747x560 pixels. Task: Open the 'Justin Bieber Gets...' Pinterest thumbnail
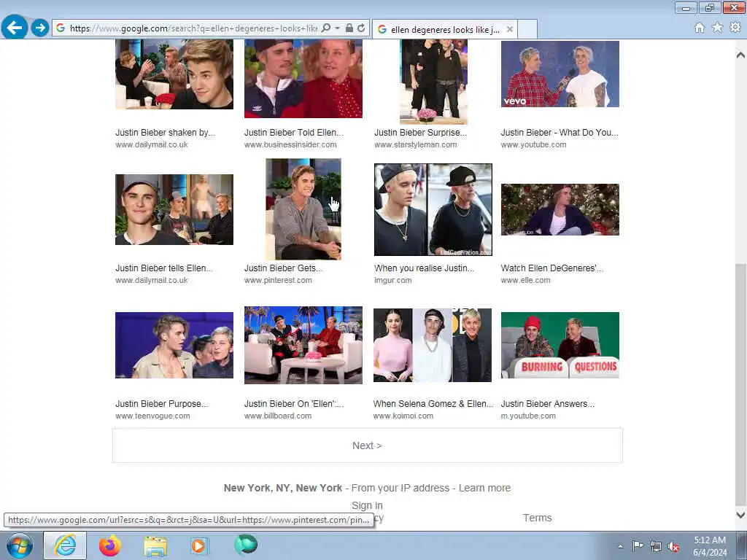303,209
